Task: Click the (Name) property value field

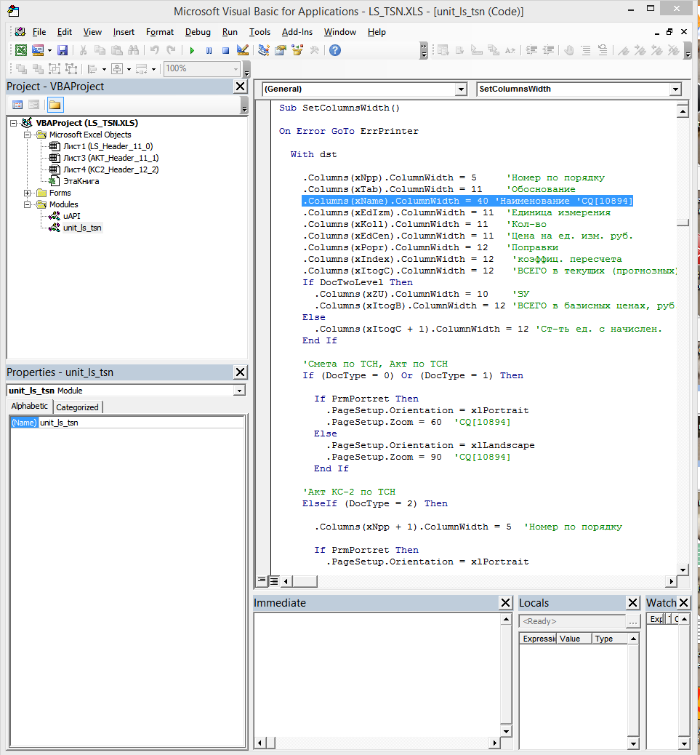Action: (x=141, y=423)
